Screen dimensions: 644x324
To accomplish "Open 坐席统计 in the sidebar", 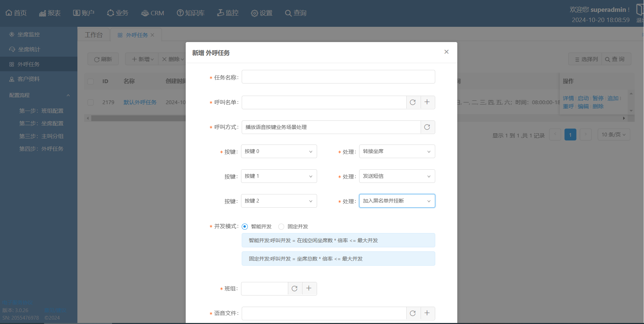I will click(29, 50).
